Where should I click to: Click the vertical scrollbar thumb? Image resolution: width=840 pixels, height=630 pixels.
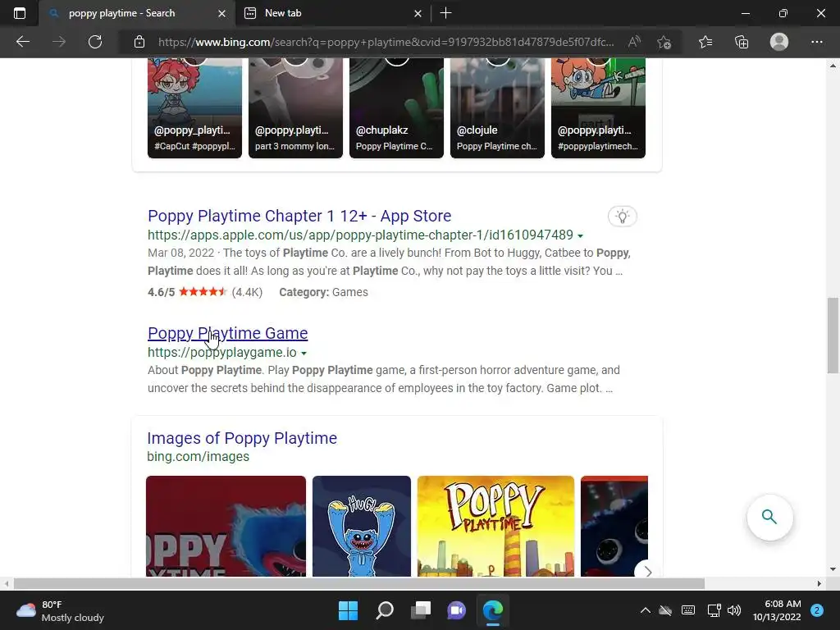(833, 336)
